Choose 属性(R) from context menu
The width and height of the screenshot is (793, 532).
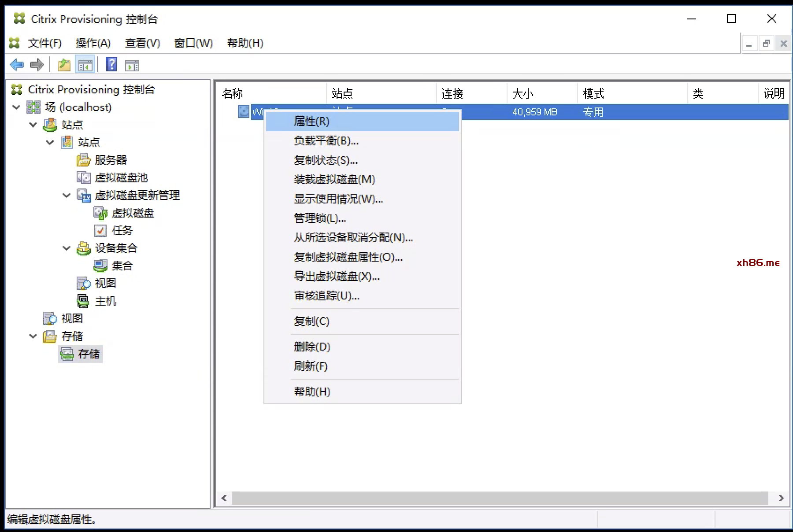362,121
